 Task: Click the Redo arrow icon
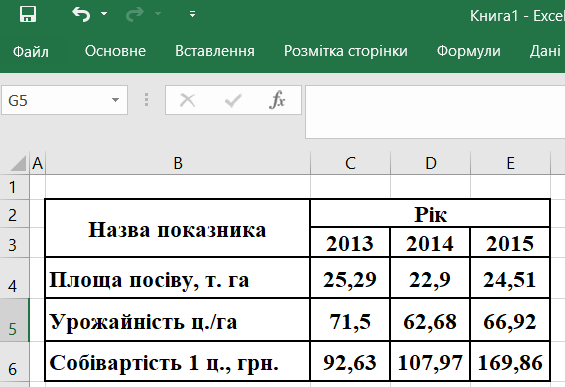click(x=135, y=14)
